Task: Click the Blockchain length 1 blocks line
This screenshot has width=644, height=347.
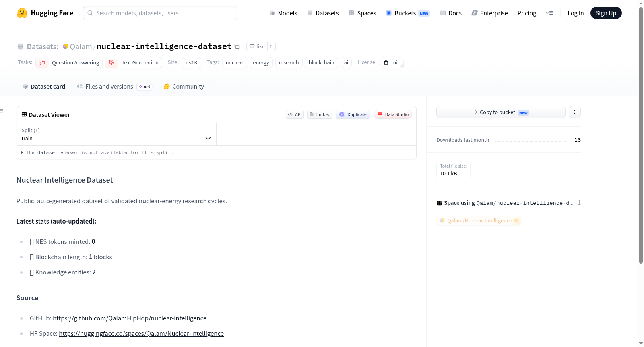Action: pyautogui.click(x=71, y=257)
